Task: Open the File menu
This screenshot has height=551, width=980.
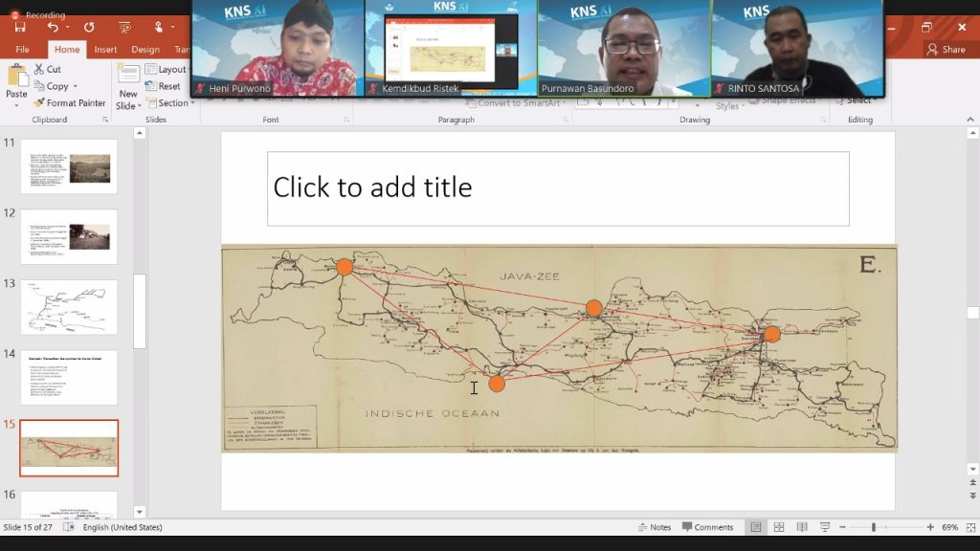Action: pyautogui.click(x=22, y=50)
